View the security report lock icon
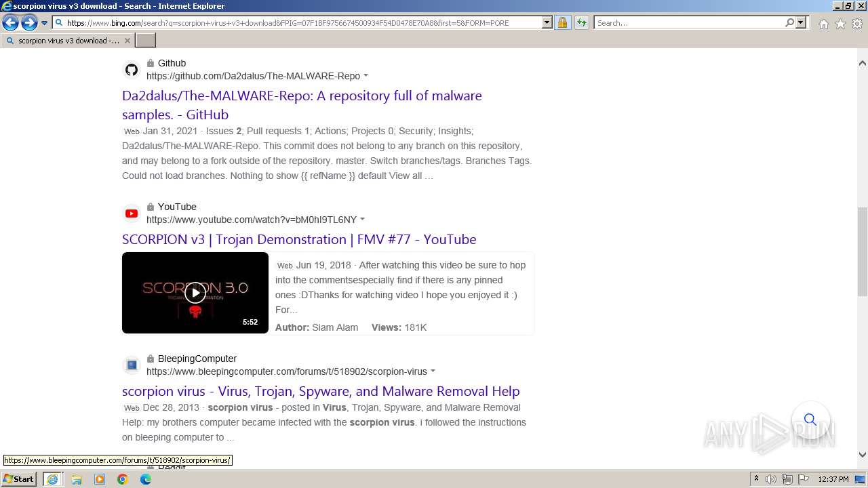Image resolution: width=868 pixels, height=488 pixels. point(562,22)
